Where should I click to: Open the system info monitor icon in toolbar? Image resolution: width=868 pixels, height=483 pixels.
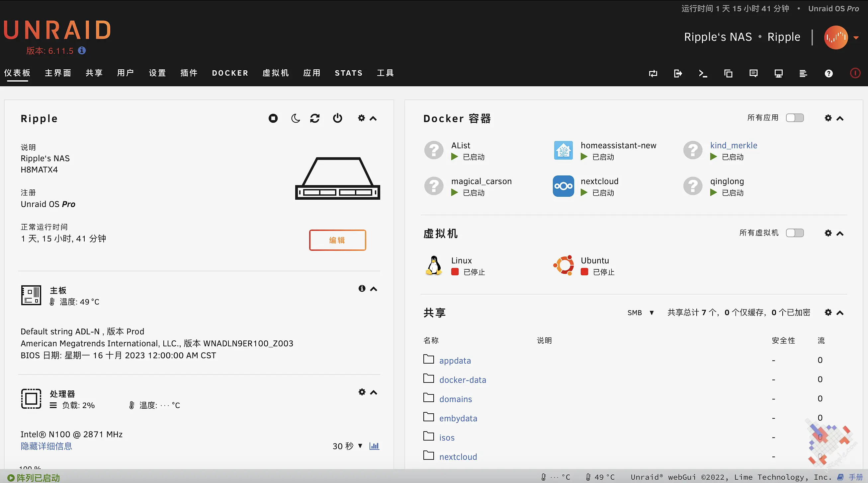point(778,73)
